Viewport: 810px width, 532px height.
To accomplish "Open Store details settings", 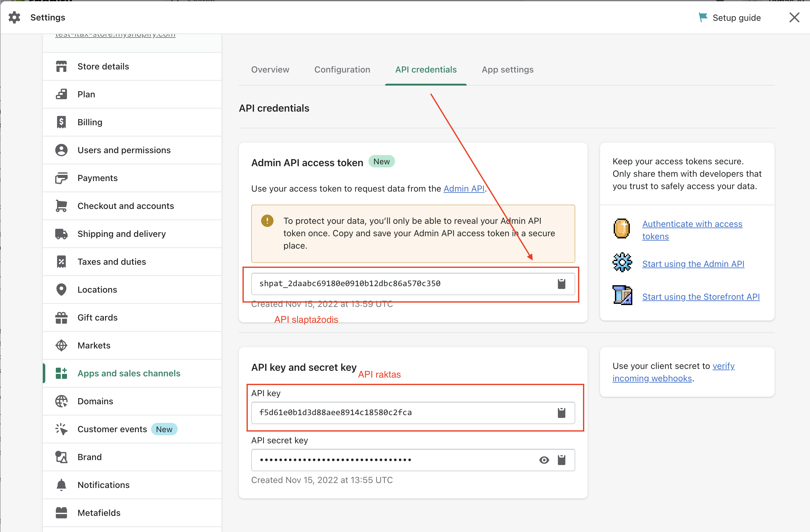I will point(103,66).
